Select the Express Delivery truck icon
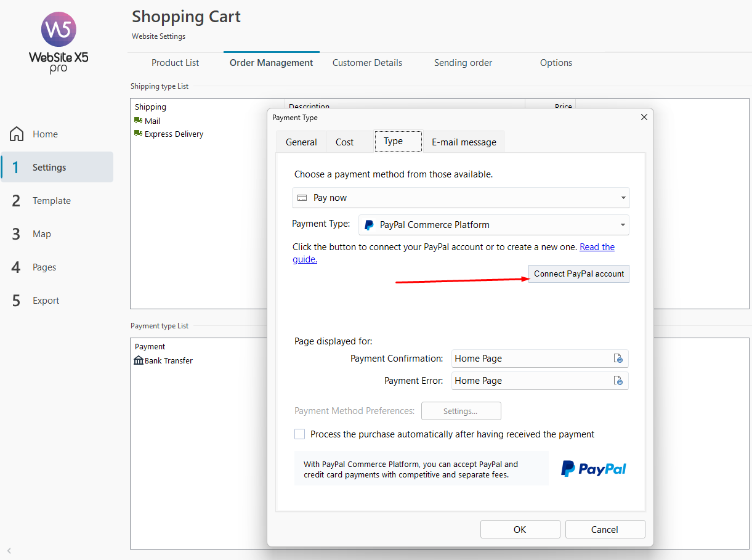This screenshot has width=752, height=560. click(x=138, y=134)
